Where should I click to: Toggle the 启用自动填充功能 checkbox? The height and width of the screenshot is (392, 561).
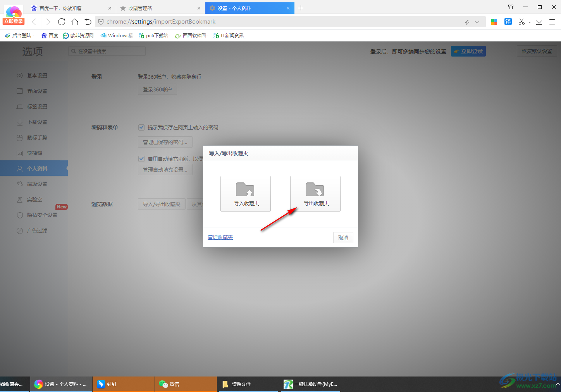coord(141,158)
